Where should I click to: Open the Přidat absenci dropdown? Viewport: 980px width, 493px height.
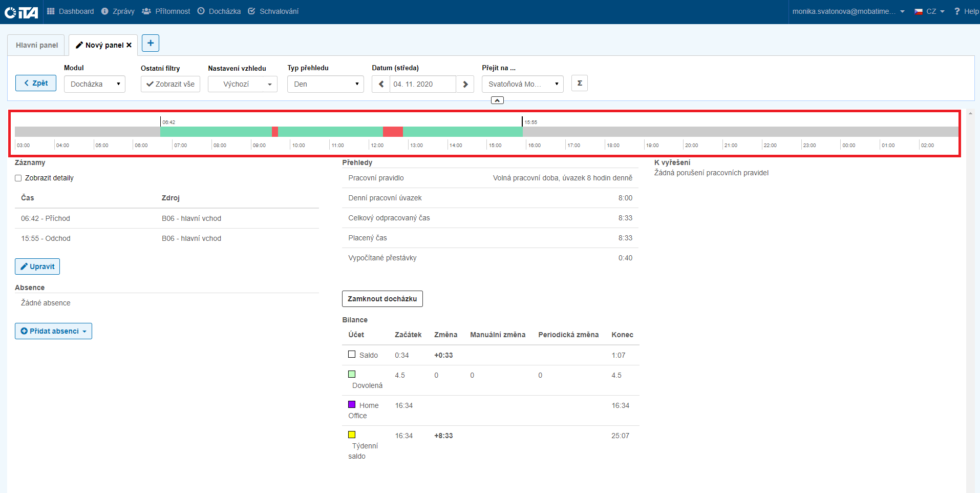pyautogui.click(x=53, y=331)
